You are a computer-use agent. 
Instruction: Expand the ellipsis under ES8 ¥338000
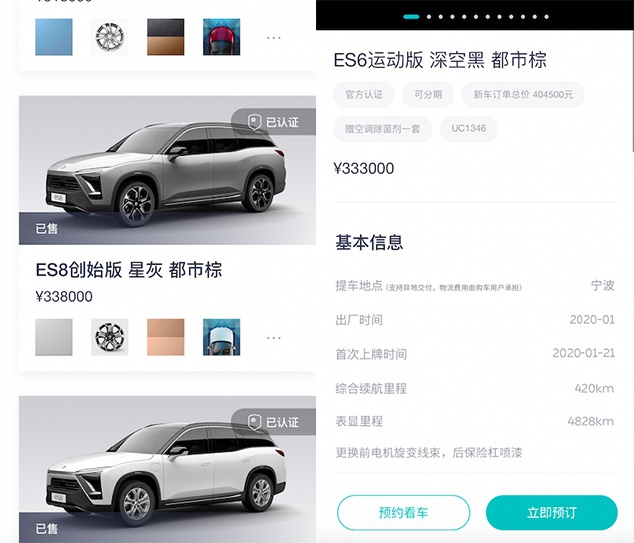(274, 338)
